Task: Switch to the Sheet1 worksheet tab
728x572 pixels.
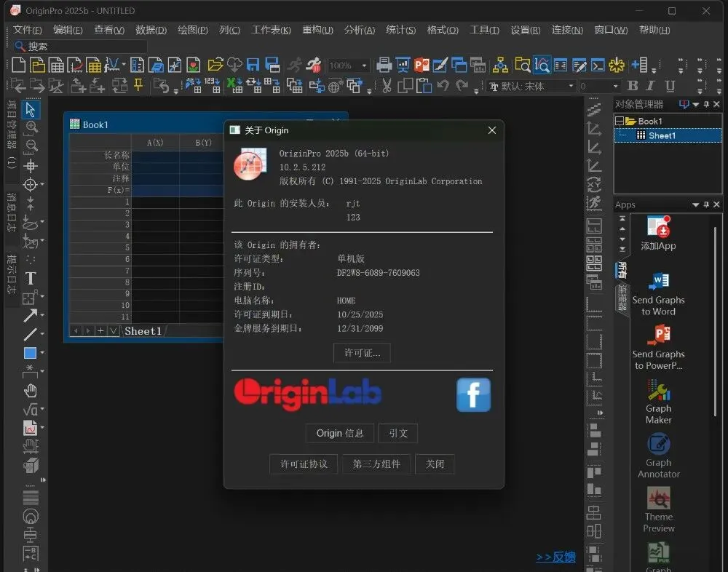Action: 143,331
